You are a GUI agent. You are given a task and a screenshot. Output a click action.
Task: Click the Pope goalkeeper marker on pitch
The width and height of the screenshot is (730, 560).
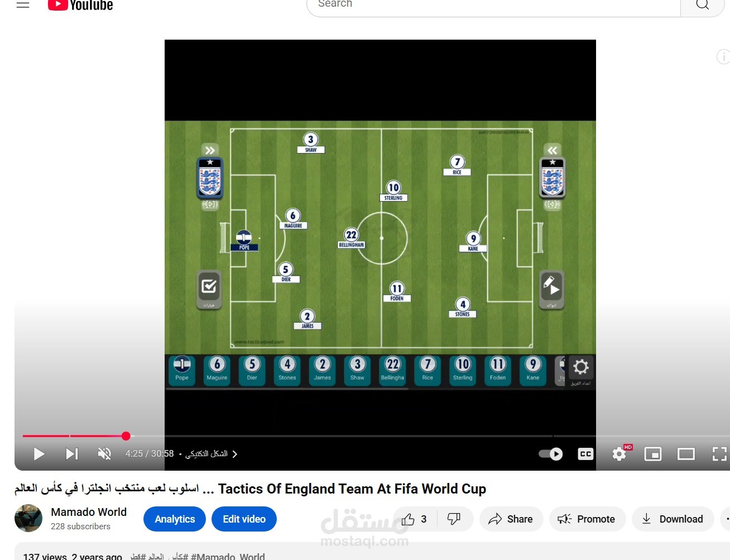(244, 240)
